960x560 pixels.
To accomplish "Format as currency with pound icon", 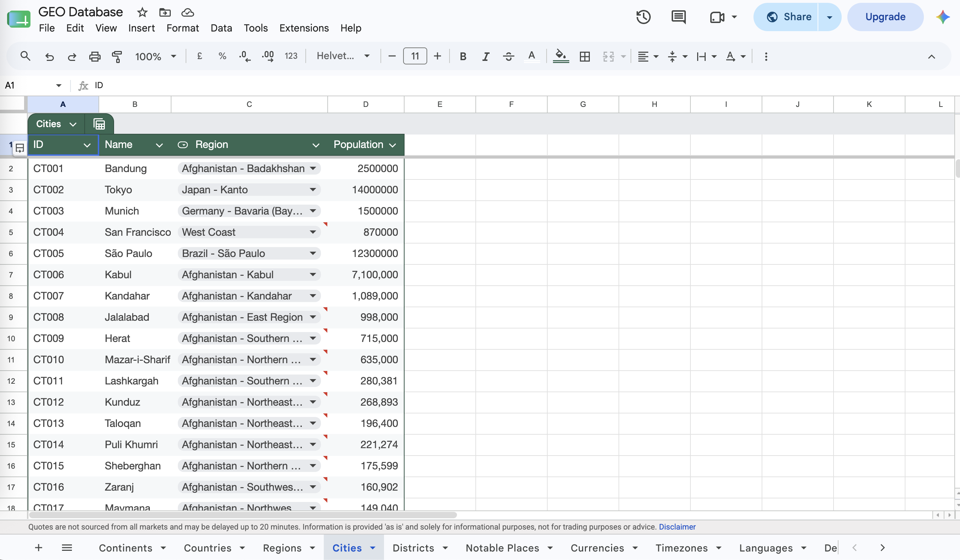I will 199,56.
